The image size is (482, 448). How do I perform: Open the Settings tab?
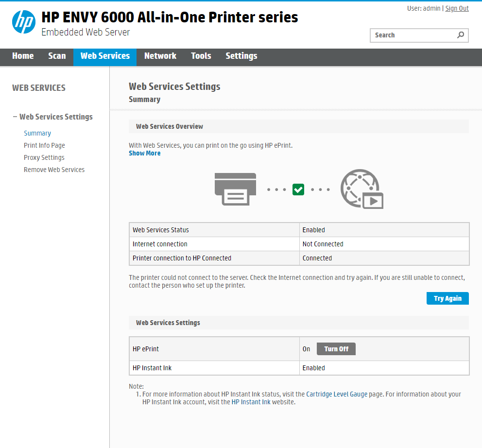click(241, 56)
